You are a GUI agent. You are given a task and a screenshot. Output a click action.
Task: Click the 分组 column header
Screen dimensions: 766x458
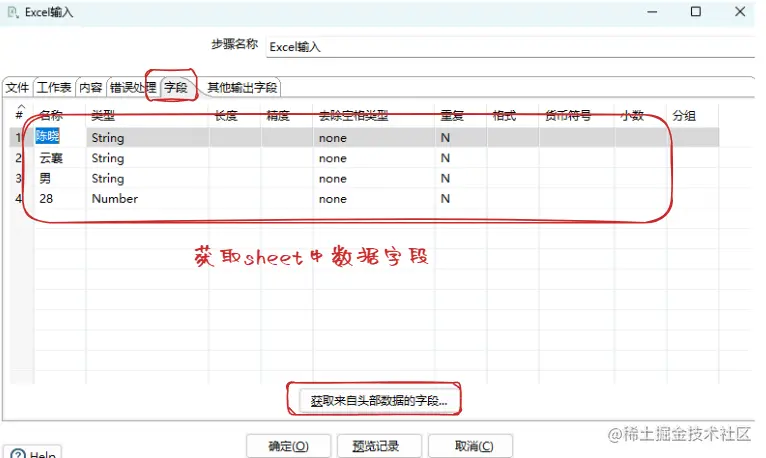[693, 116]
